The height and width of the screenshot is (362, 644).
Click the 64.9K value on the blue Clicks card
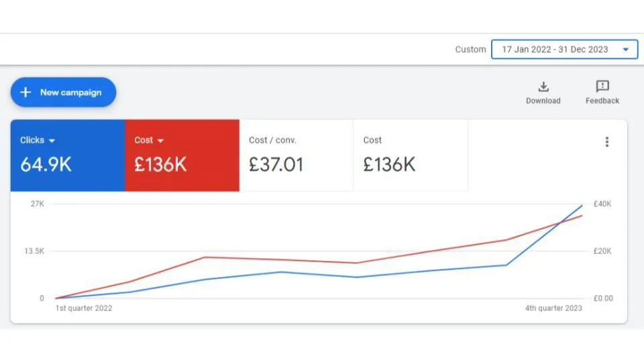46,165
